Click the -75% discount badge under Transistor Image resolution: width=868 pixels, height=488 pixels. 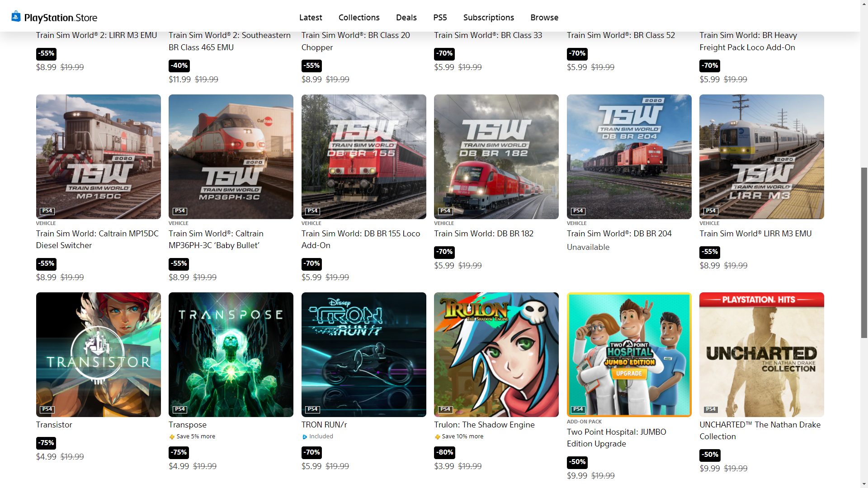[x=46, y=443]
